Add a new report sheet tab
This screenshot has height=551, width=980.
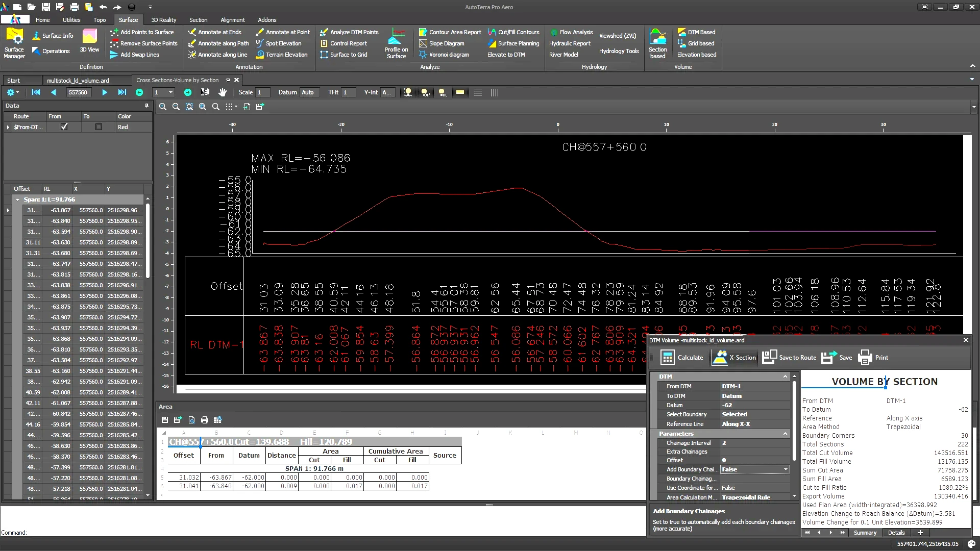pos(920,533)
